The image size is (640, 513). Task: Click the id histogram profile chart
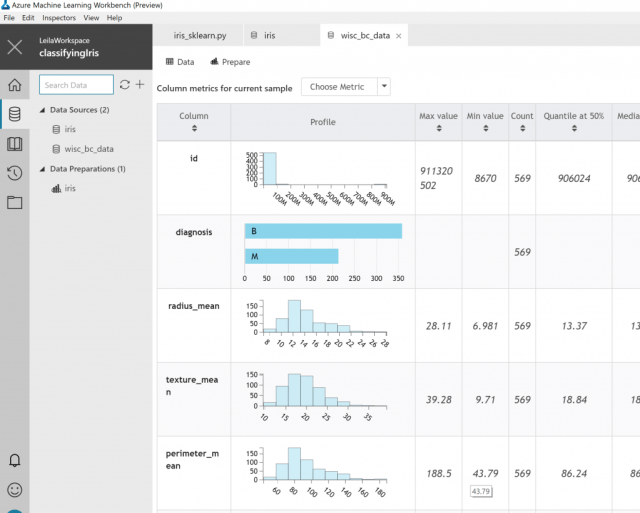tap(320, 178)
